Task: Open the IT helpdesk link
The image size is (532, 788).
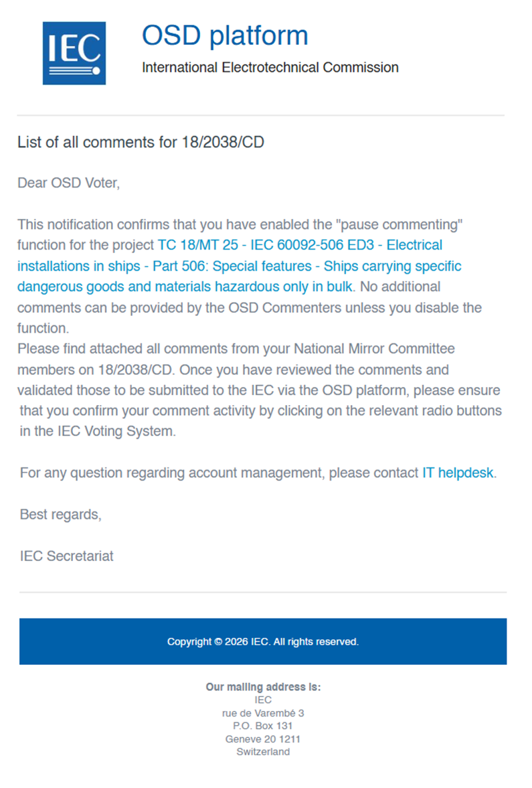Action: tap(458, 473)
